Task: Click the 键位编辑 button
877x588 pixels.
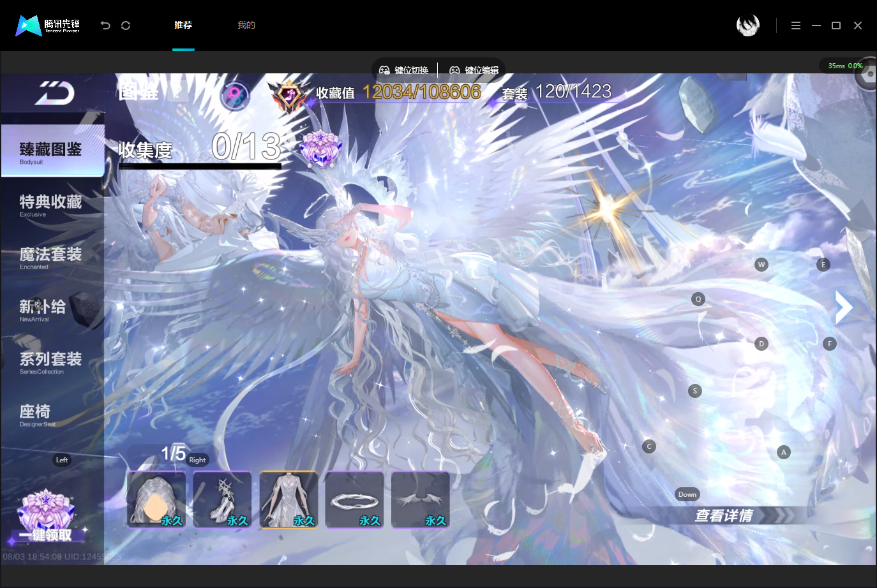Action: click(474, 70)
